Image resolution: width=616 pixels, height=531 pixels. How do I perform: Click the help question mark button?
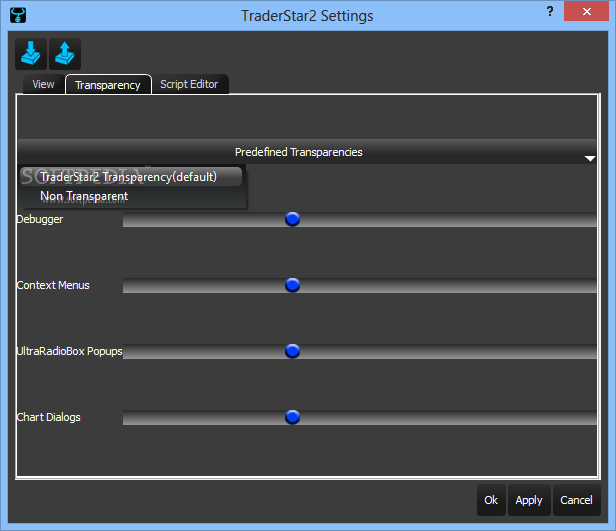pos(550,11)
